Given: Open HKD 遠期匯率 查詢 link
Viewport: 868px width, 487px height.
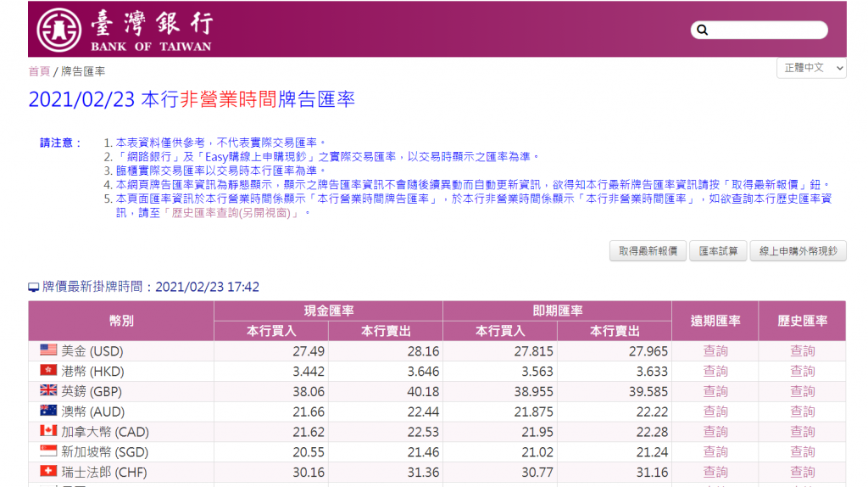Looking at the screenshot, I should coord(715,372).
